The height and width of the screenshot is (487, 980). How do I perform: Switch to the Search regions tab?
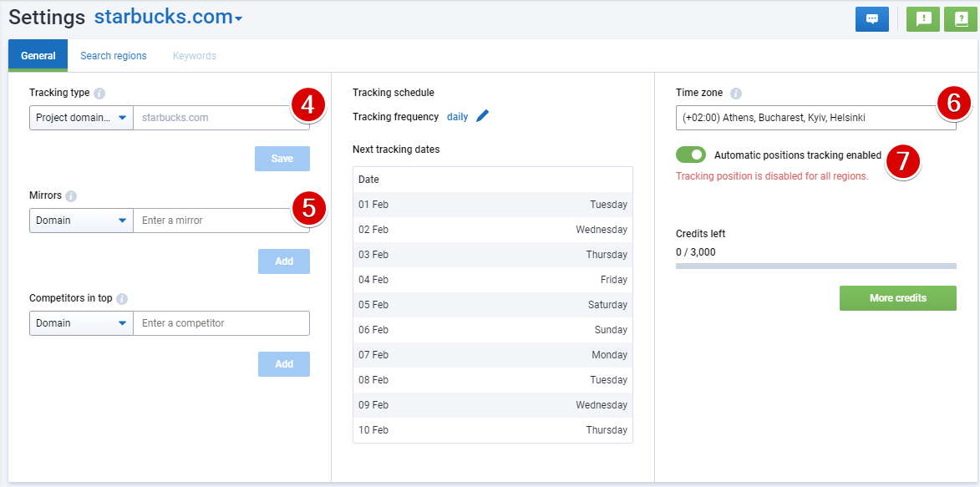coord(113,56)
